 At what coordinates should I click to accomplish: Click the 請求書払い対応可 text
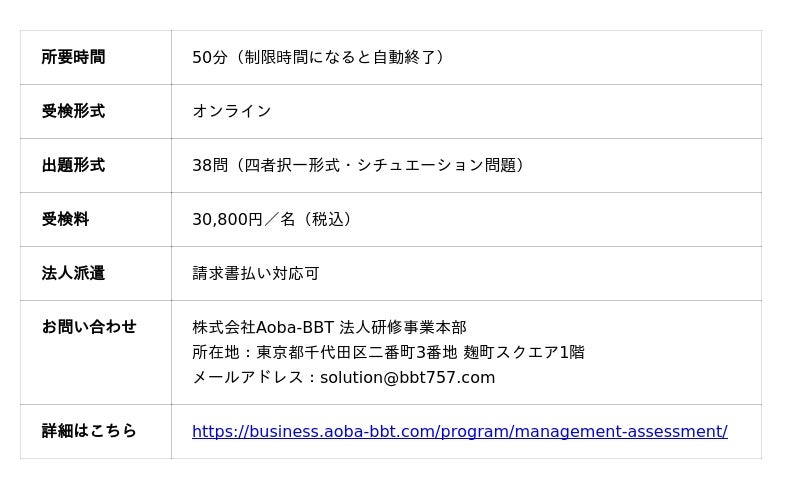coord(256,273)
